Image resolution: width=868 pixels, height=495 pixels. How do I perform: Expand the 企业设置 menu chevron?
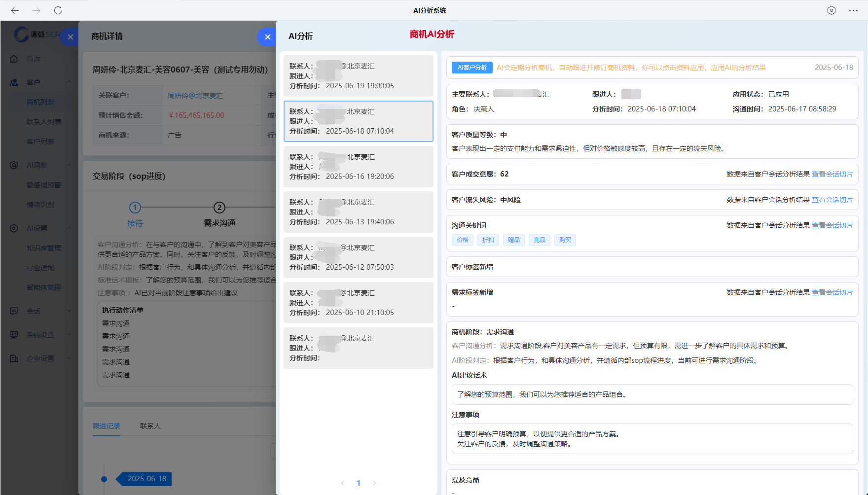(x=69, y=358)
